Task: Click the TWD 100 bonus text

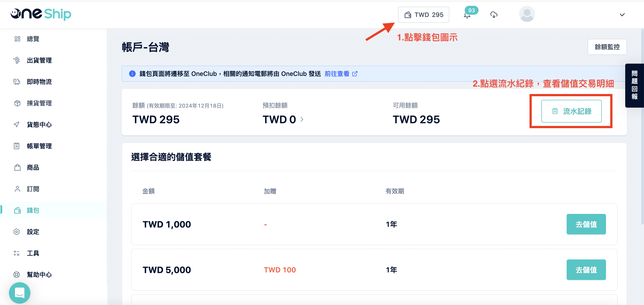Action: pyautogui.click(x=280, y=270)
